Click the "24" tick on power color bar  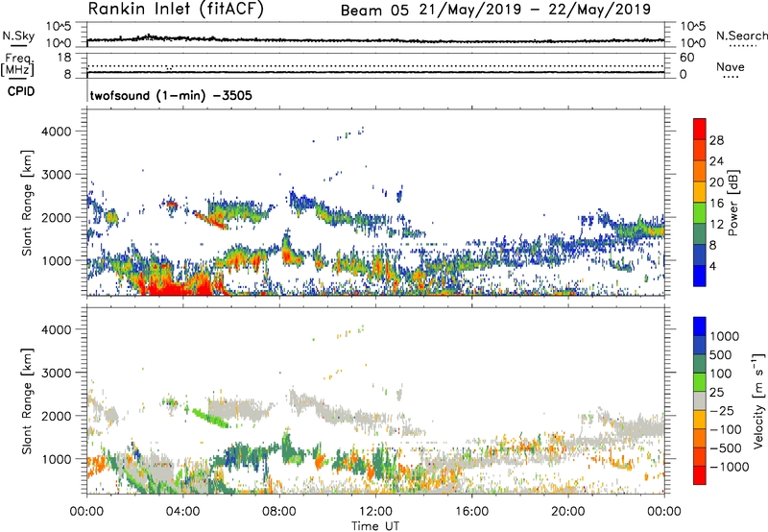click(716, 161)
